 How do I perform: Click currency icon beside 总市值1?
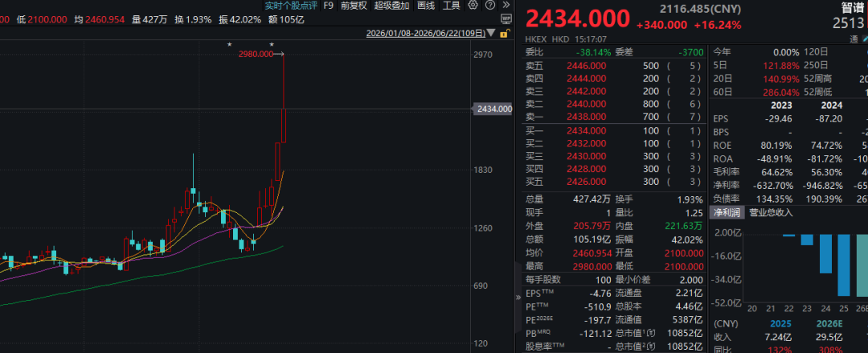(651, 334)
